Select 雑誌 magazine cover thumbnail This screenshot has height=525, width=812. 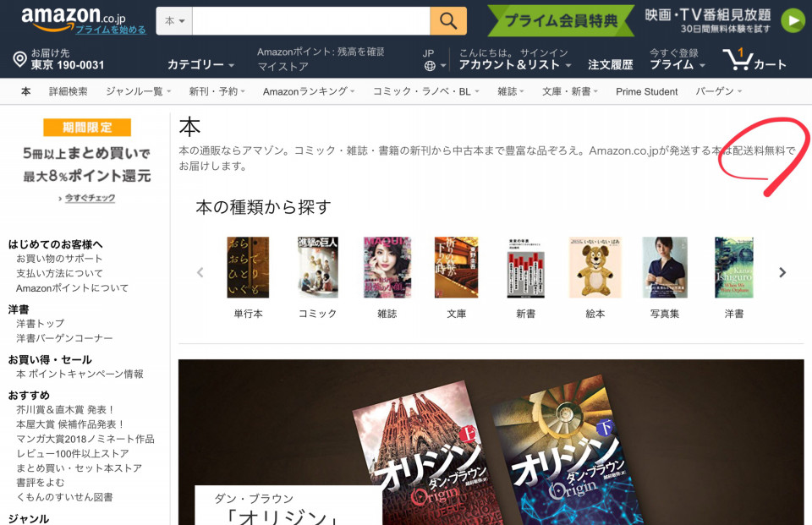click(x=387, y=267)
